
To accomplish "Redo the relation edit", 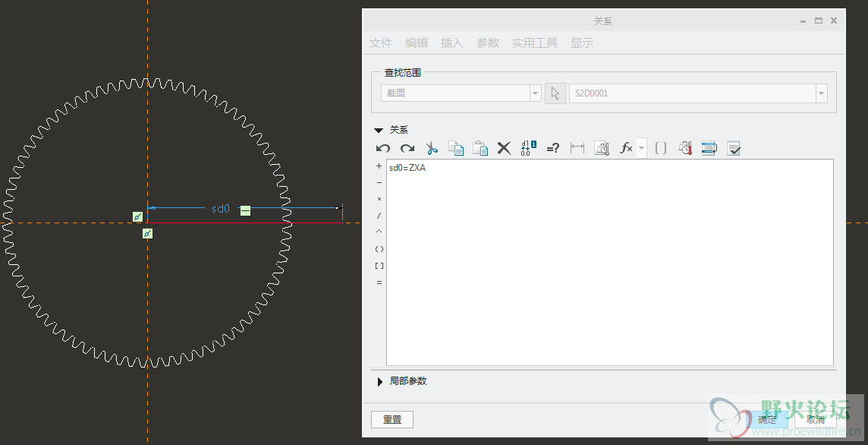I will tap(407, 148).
